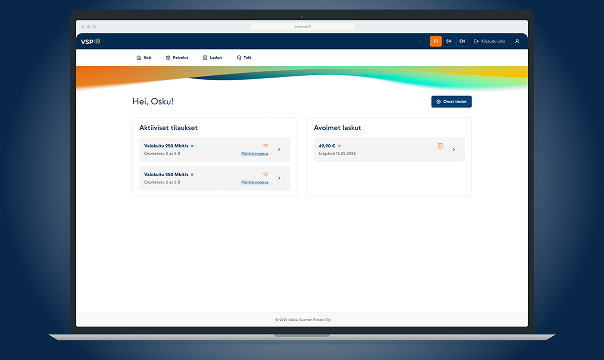
Task: Expand first Valokuitu subscription chevron
Action: click(x=279, y=149)
